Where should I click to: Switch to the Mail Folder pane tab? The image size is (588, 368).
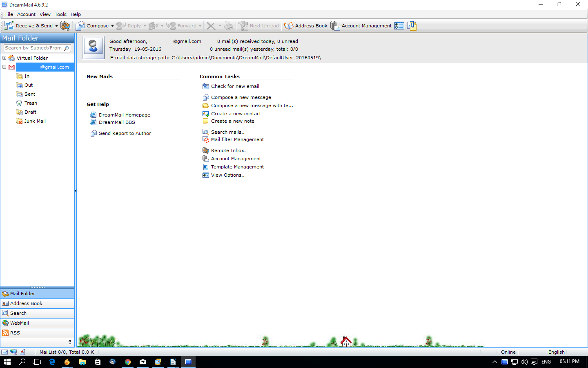point(37,294)
